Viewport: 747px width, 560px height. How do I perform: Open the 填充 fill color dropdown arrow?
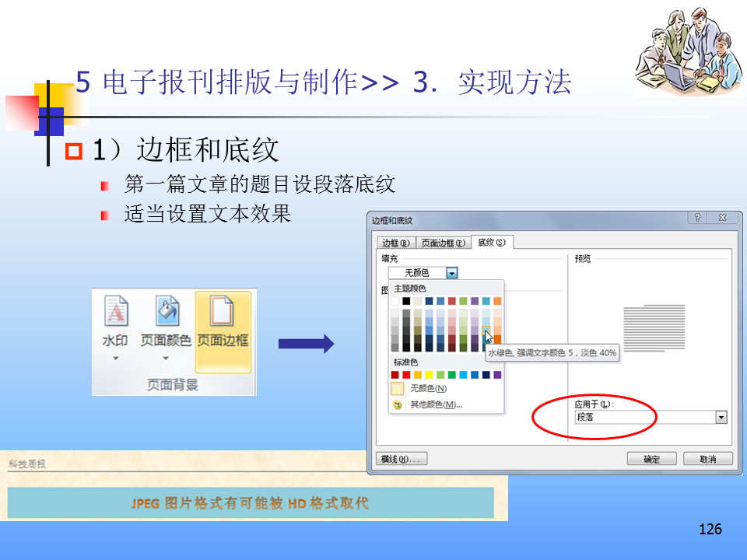[452, 273]
